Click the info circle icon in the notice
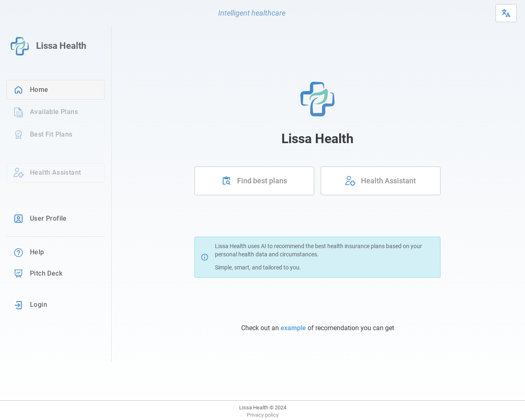525x420 pixels. click(205, 257)
